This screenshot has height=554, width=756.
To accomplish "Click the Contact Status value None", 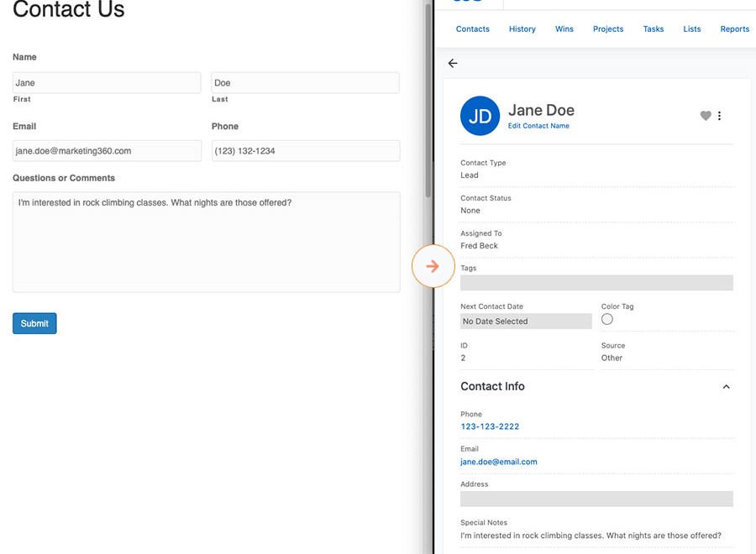I will click(470, 211).
